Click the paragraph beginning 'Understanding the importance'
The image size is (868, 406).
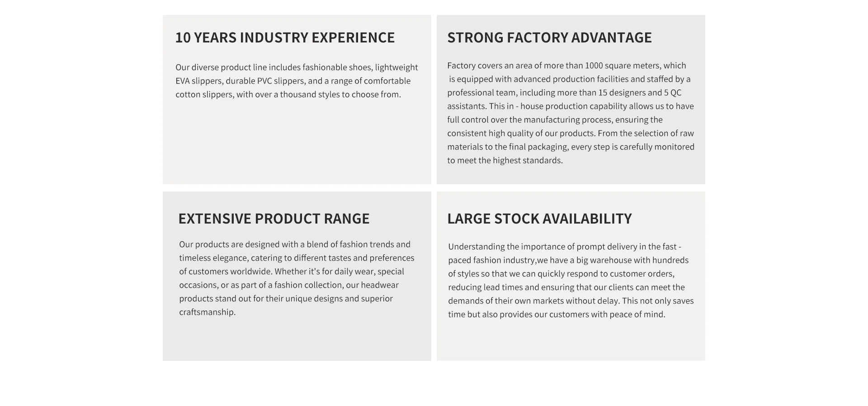[x=571, y=280]
